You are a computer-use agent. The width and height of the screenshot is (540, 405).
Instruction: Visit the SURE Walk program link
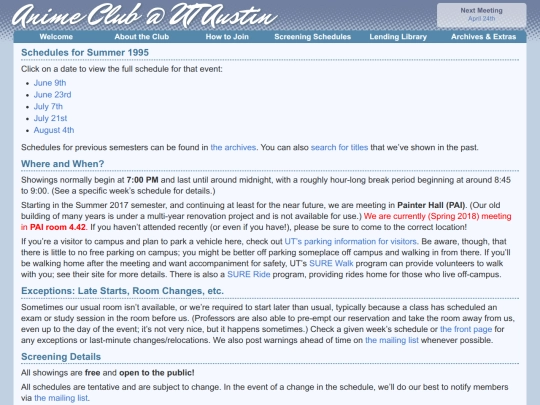pyautogui.click(x=331, y=263)
